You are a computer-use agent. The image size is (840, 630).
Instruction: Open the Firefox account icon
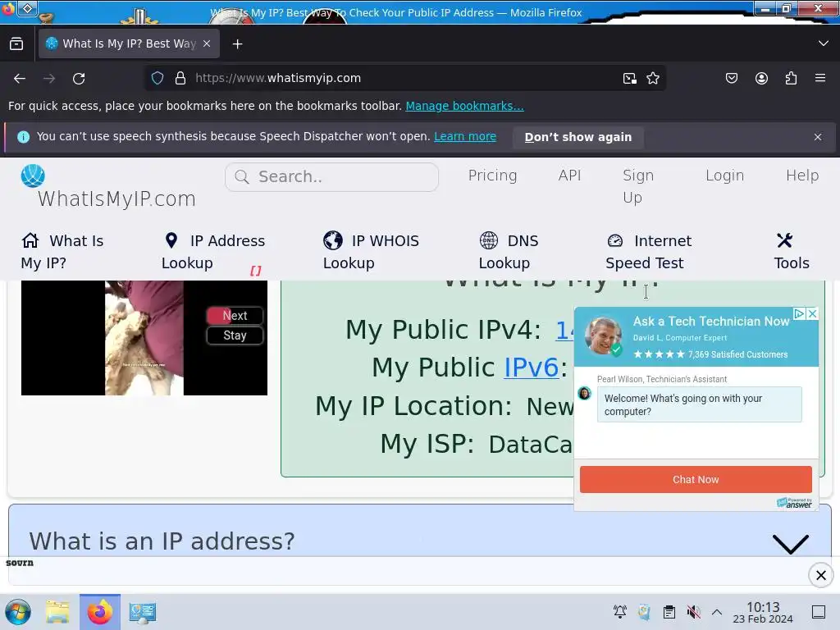tap(761, 78)
